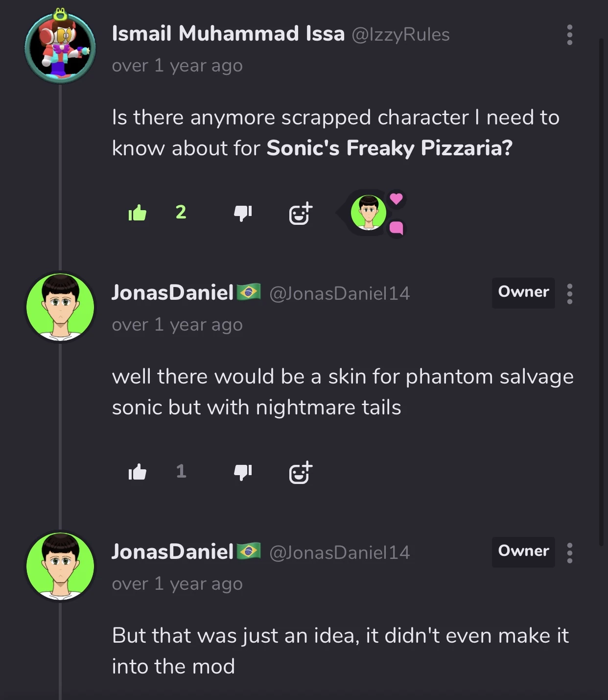Click the Owner badge on the second reply
Screen dimensions: 608x700
(523, 552)
